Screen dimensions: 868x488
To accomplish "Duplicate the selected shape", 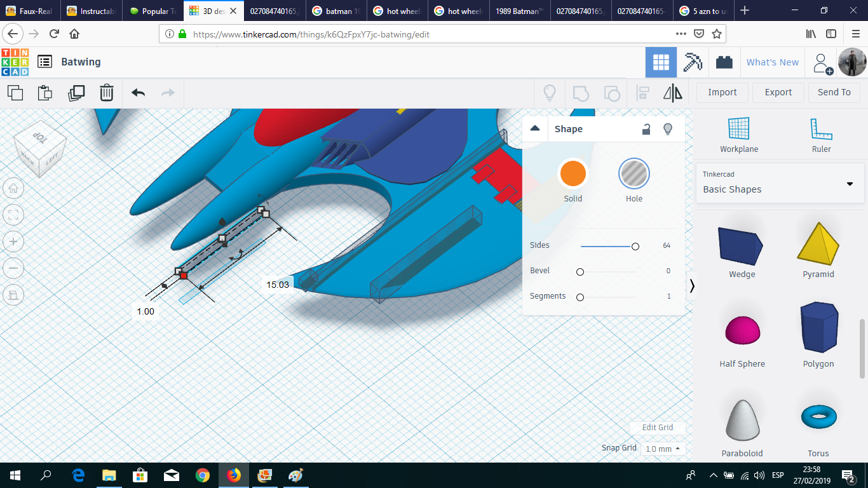I will pyautogui.click(x=76, y=93).
